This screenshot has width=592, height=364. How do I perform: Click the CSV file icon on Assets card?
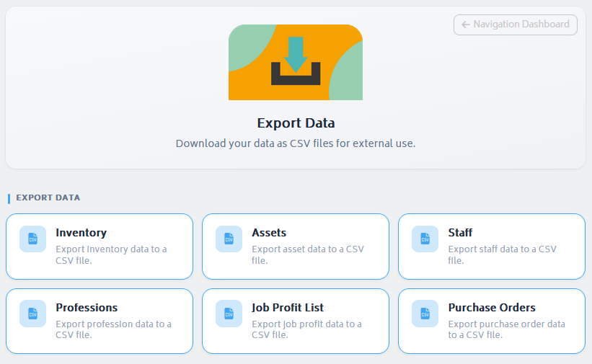point(229,239)
